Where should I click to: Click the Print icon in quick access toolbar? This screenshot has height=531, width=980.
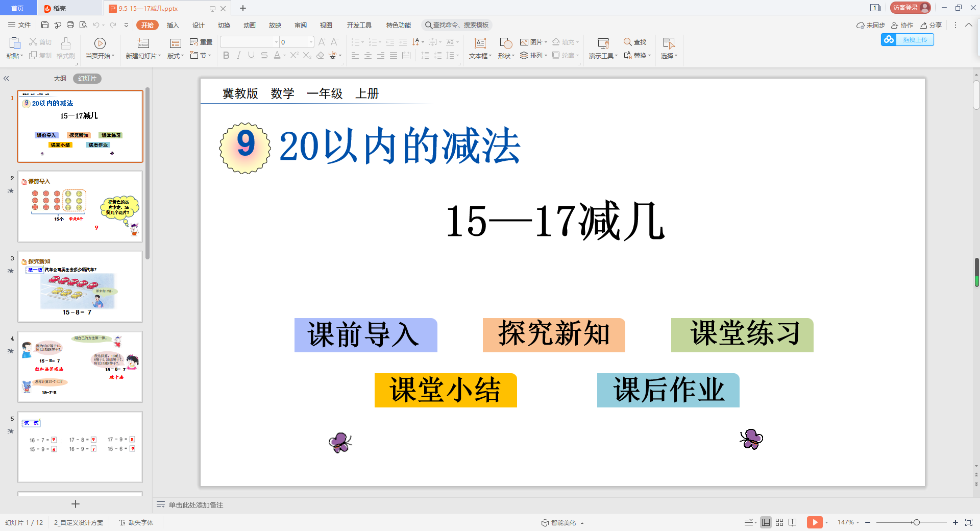coord(70,25)
